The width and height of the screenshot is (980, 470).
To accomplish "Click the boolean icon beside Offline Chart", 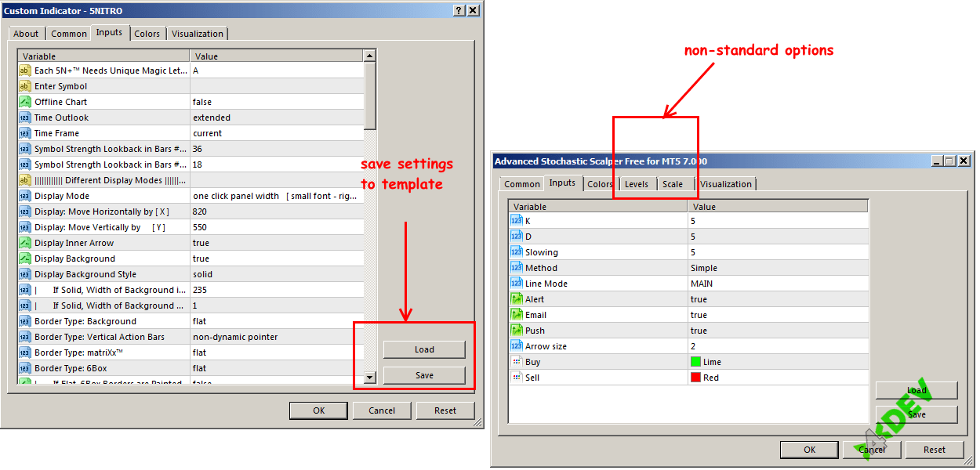I will point(24,102).
